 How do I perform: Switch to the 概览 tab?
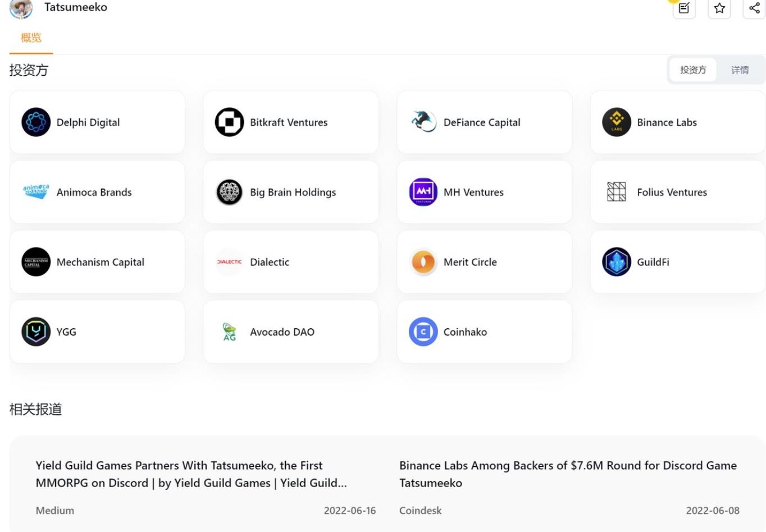[x=31, y=38]
